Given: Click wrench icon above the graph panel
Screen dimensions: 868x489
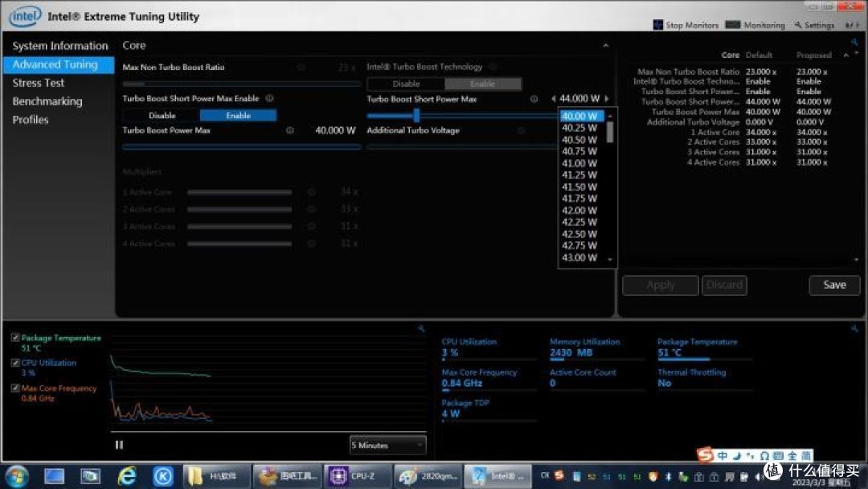Looking at the screenshot, I should 421,329.
